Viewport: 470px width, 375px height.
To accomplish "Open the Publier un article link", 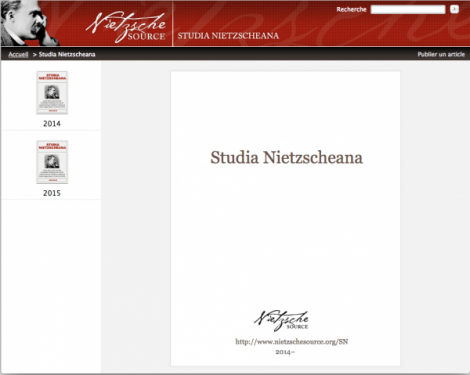I will point(441,54).
